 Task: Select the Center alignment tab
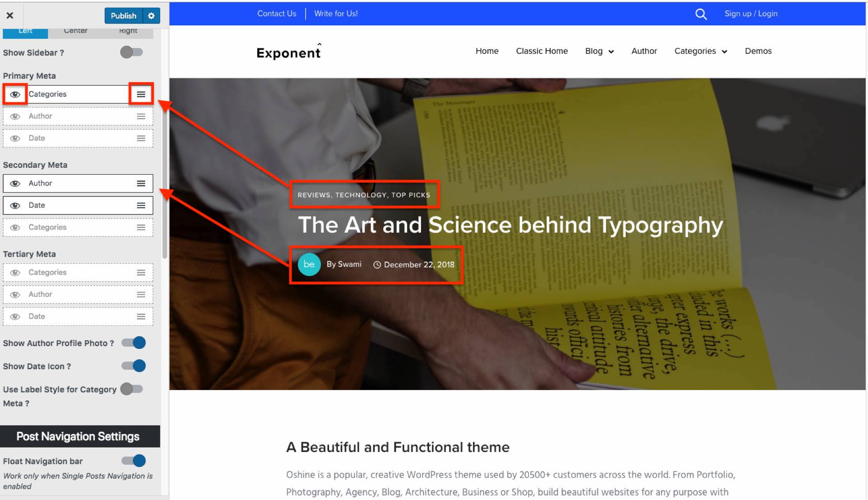[x=75, y=31]
